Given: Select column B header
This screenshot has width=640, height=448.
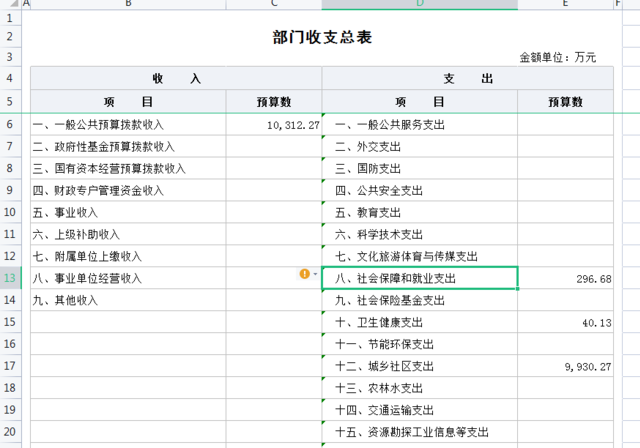Looking at the screenshot, I should (128, 4).
